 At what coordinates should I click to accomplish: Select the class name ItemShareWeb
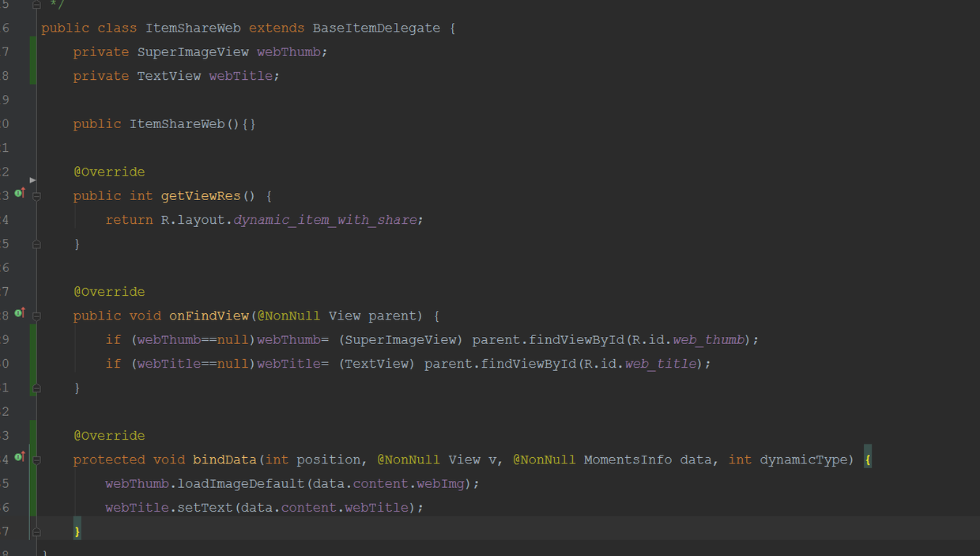pos(193,28)
